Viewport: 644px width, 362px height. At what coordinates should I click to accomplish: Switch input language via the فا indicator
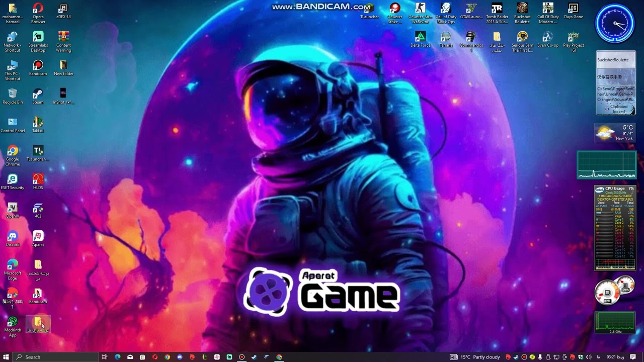click(598, 357)
